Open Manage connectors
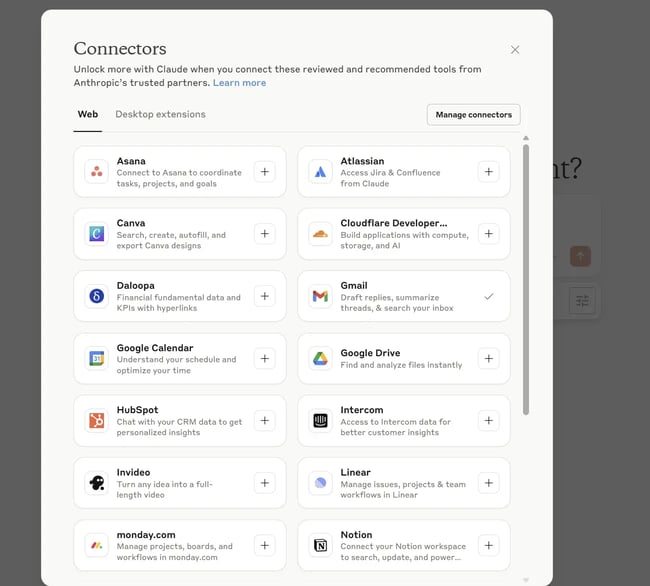The image size is (650, 586). tap(473, 115)
